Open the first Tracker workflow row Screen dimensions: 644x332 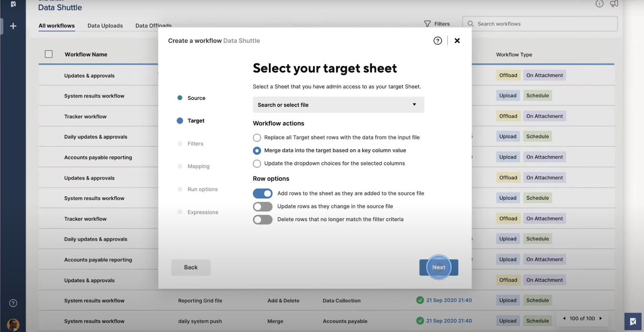85,117
